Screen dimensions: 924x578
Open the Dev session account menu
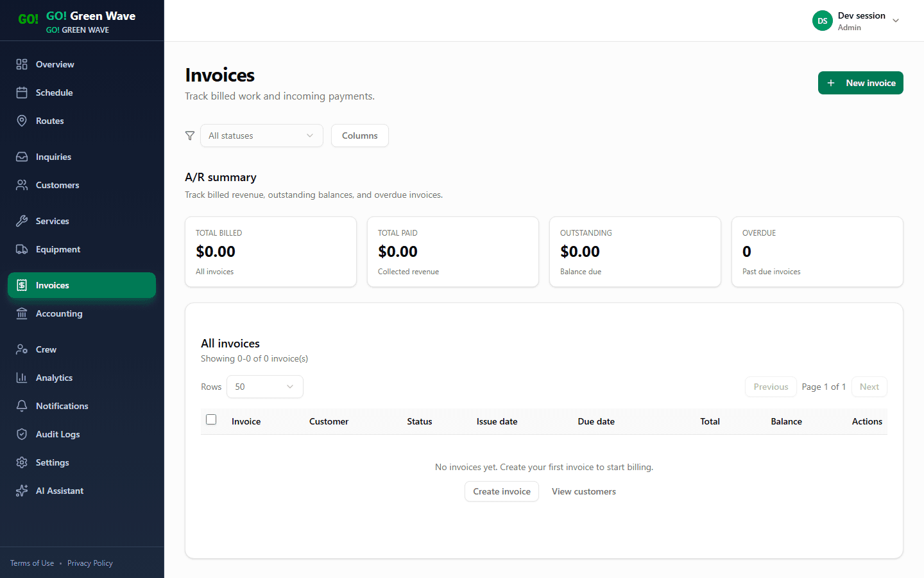860,20
